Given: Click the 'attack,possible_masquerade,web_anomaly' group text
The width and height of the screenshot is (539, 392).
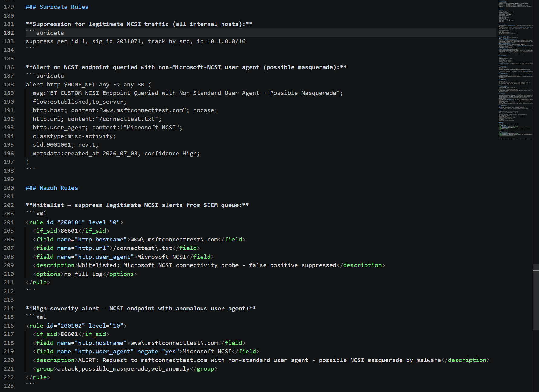Looking at the screenshot, I should pyautogui.click(x=123, y=369).
